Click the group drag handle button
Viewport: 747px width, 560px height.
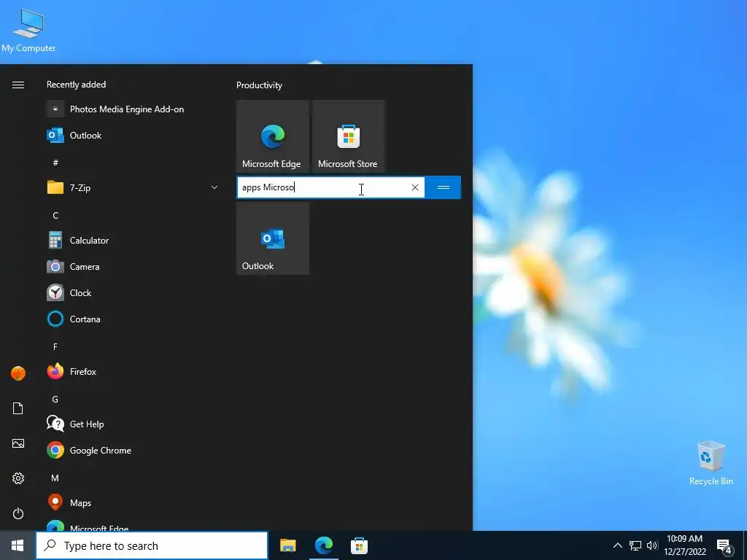pyautogui.click(x=443, y=187)
